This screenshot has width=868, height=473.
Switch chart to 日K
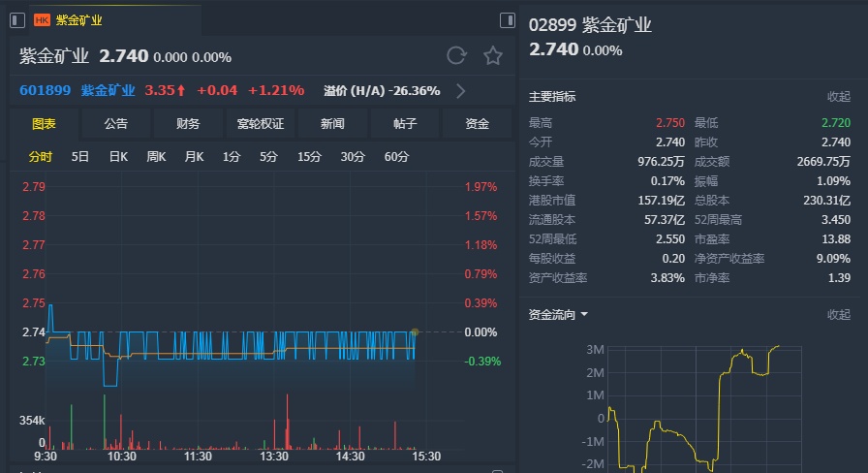pos(118,157)
